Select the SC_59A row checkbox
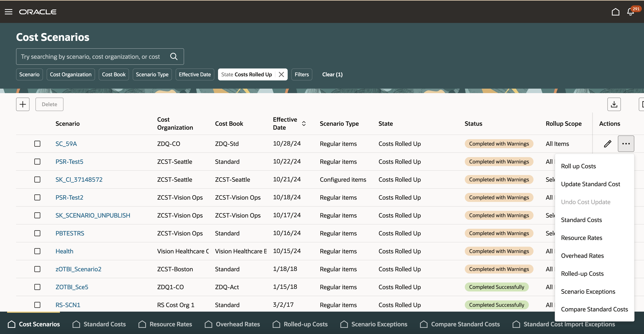Image resolution: width=644 pixels, height=334 pixels. coord(37,144)
